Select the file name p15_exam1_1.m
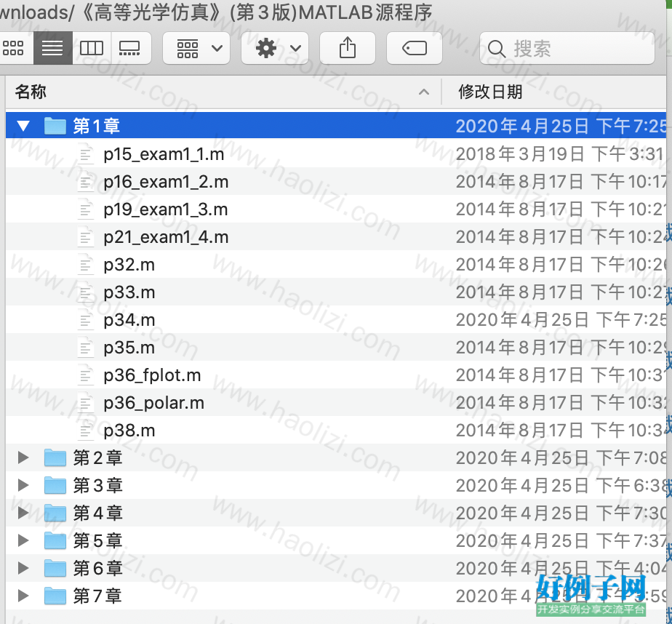This screenshot has width=672, height=624. point(164,155)
